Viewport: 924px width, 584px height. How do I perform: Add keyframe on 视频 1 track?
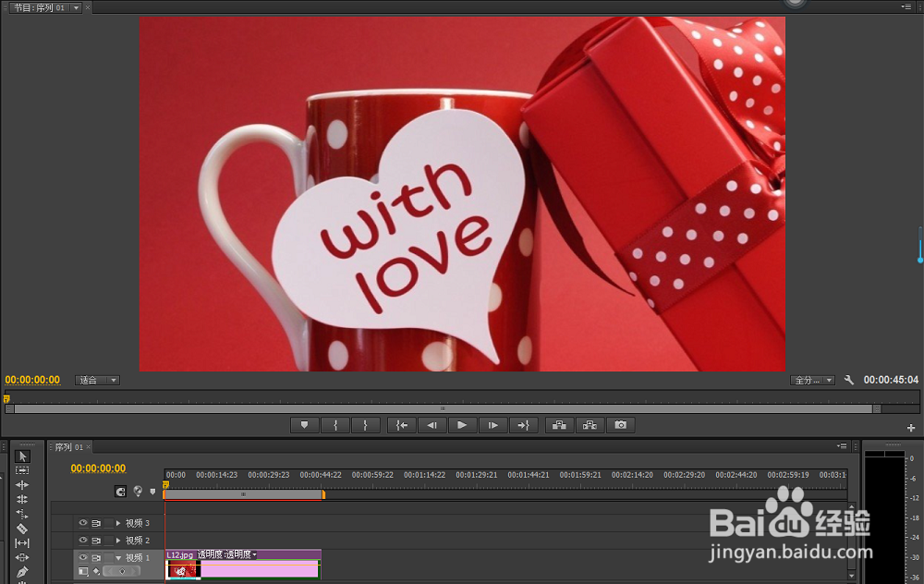[x=122, y=571]
